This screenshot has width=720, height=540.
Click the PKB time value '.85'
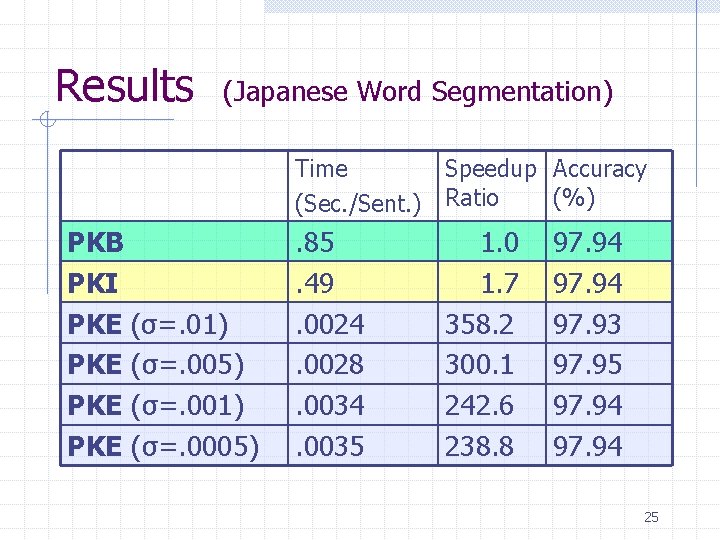(315, 242)
